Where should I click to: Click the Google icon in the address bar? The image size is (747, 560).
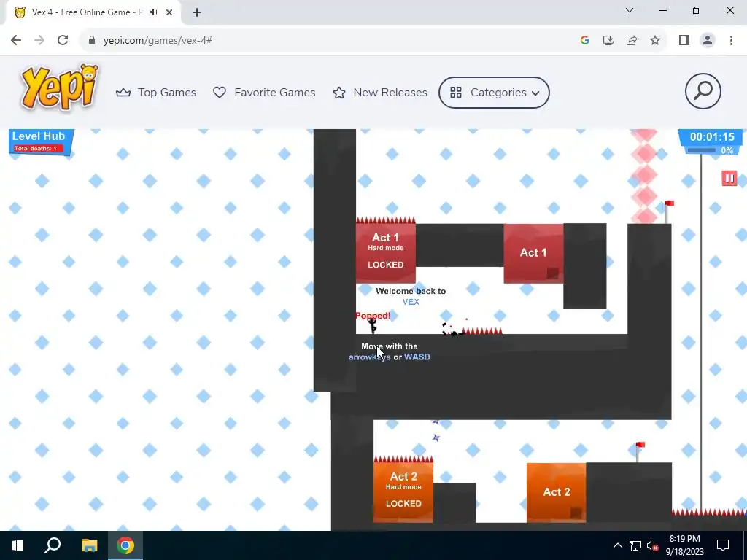click(585, 41)
